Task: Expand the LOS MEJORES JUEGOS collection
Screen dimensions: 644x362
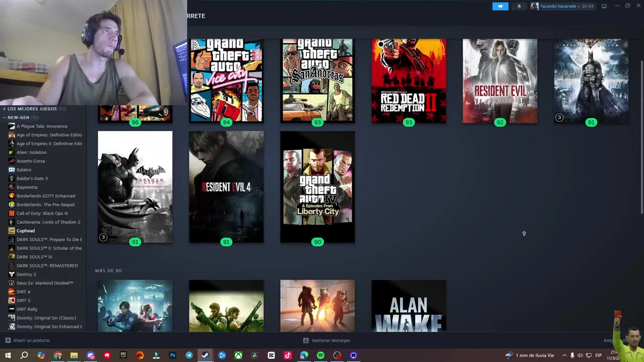Action: point(4,109)
